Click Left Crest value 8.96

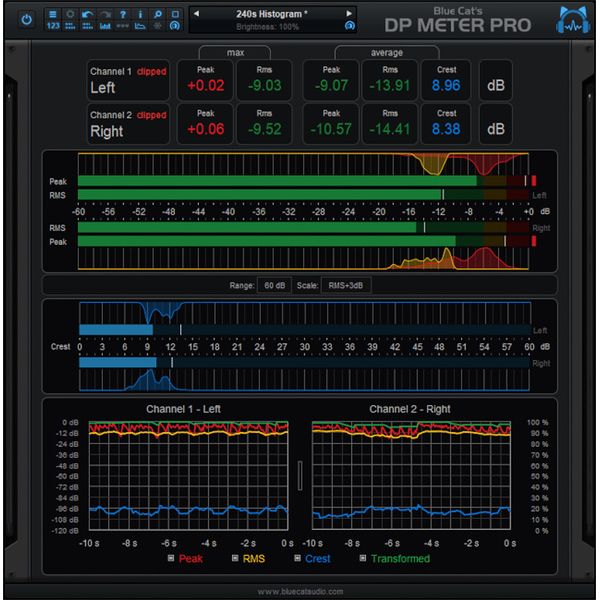(x=446, y=85)
